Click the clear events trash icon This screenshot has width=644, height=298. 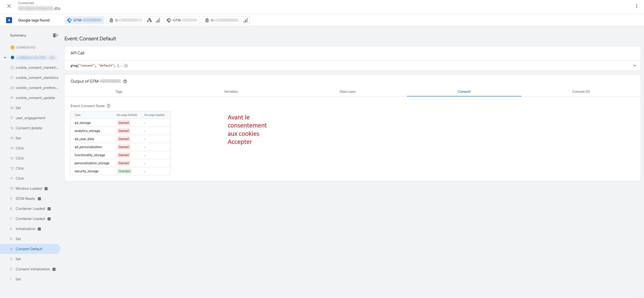tap(55, 35)
